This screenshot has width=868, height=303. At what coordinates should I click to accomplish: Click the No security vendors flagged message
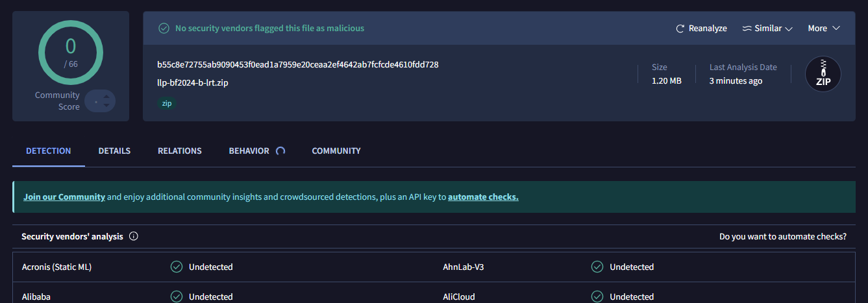[x=269, y=29]
